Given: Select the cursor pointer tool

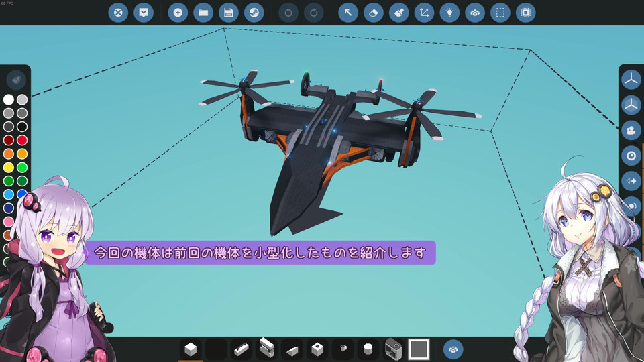Looking at the screenshot, I should 348,13.
